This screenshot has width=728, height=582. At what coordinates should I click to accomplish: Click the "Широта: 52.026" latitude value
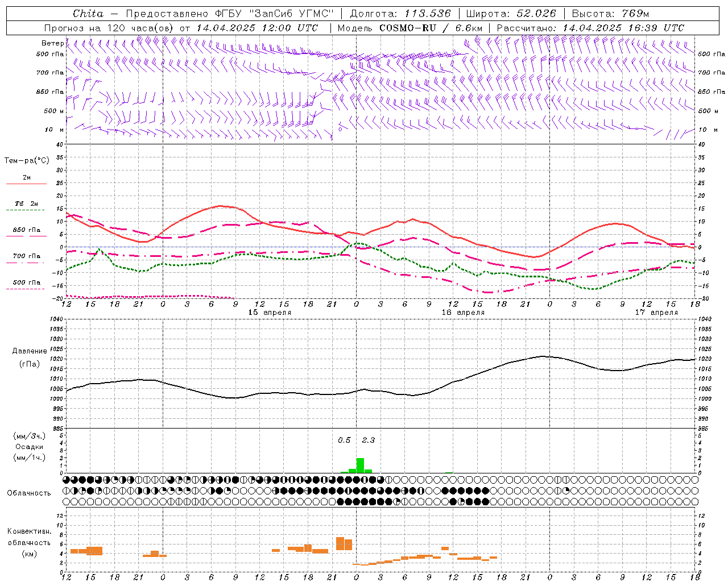[x=511, y=14]
